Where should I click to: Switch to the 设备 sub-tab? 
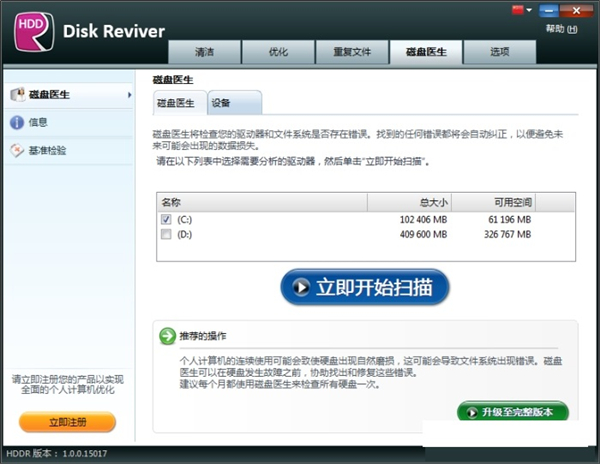[235, 103]
